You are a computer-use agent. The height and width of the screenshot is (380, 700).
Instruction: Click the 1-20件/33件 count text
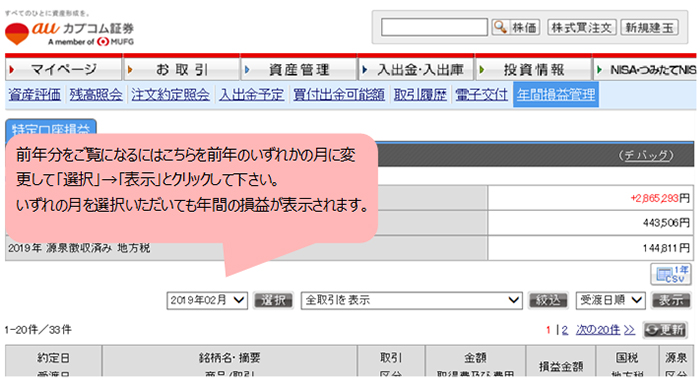(x=38, y=330)
